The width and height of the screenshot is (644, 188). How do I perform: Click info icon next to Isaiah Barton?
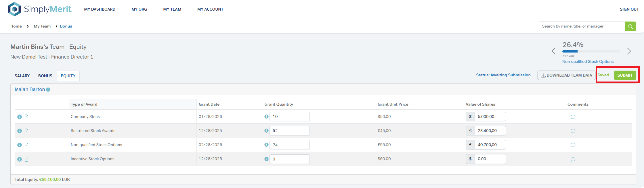[48, 90]
